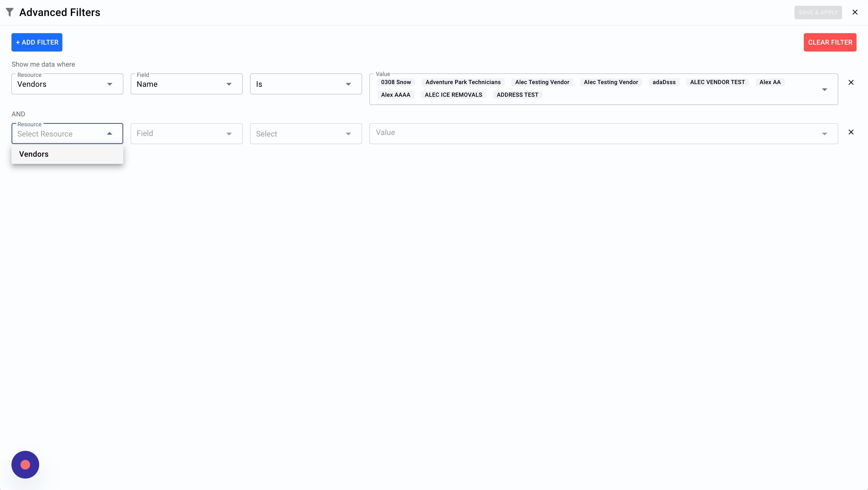The height and width of the screenshot is (490, 868).
Task: Click the + ADD FILTER button
Action: point(37,42)
